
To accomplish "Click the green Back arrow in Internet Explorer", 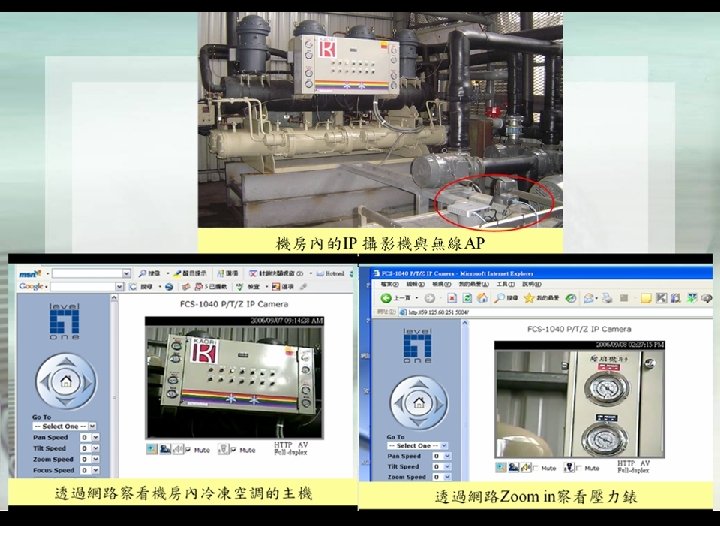I will [386, 298].
